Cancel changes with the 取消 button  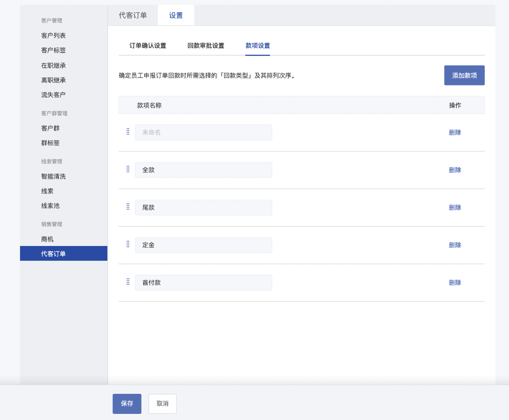pos(162,403)
